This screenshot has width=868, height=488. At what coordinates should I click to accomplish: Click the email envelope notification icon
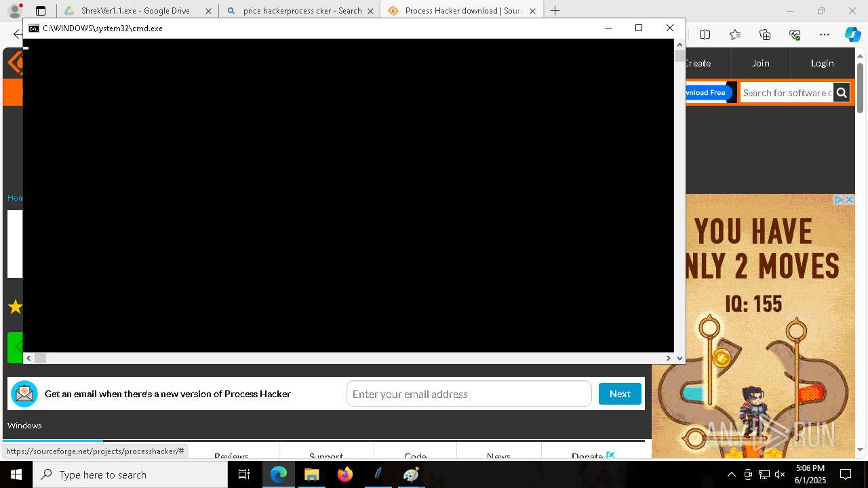pyautogui.click(x=24, y=394)
